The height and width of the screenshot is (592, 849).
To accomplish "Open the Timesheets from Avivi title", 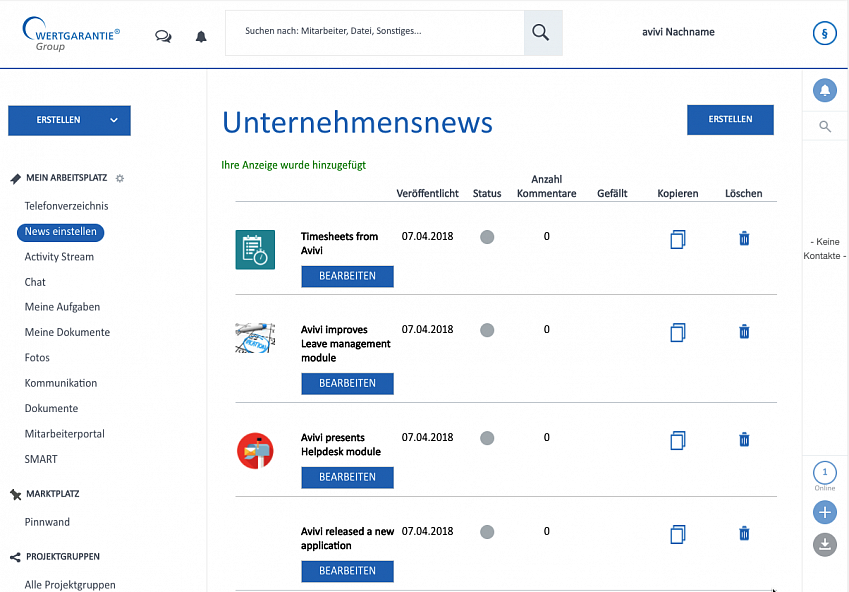I will (x=339, y=244).
